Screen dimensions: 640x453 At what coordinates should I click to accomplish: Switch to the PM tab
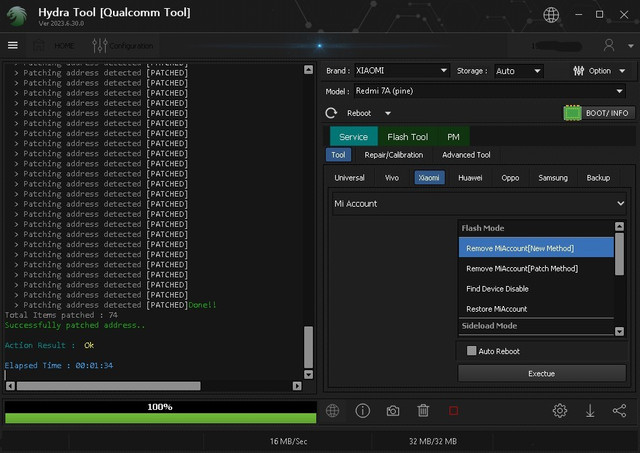453,137
